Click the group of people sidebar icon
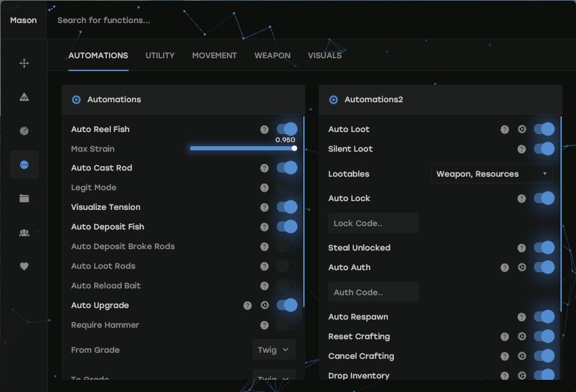Viewport: 576px width, 392px height. (24, 232)
